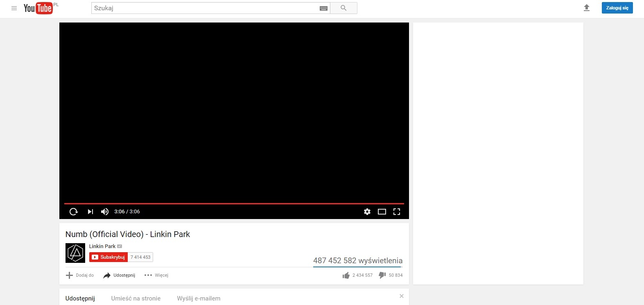644x305 pixels.
Task: Open Linkin Park channel avatar
Action: [75, 253]
